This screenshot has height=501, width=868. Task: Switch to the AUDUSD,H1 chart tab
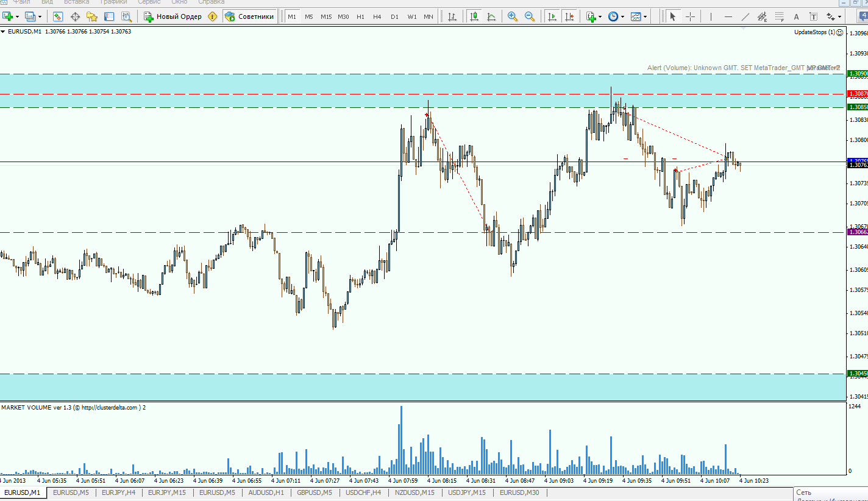(266, 492)
